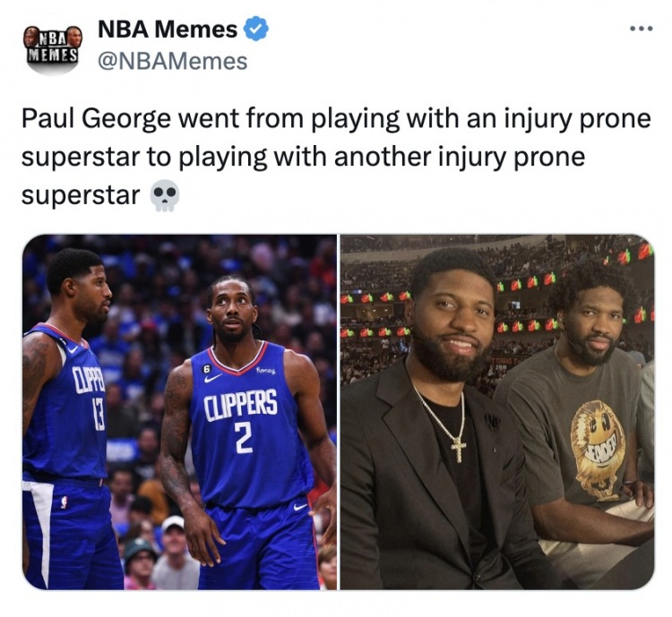The width and height of the screenshot is (672, 617).
Task: Click the skull emoji in the tweet
Action: click(164, 195)
